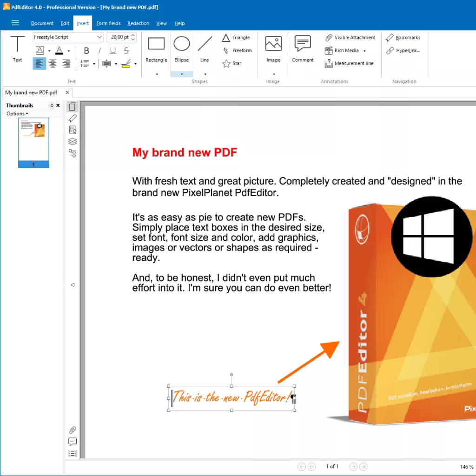Select the Ellipse shape tool
Viewport: 476px width, 476px height.
click(x=182, y=48)
